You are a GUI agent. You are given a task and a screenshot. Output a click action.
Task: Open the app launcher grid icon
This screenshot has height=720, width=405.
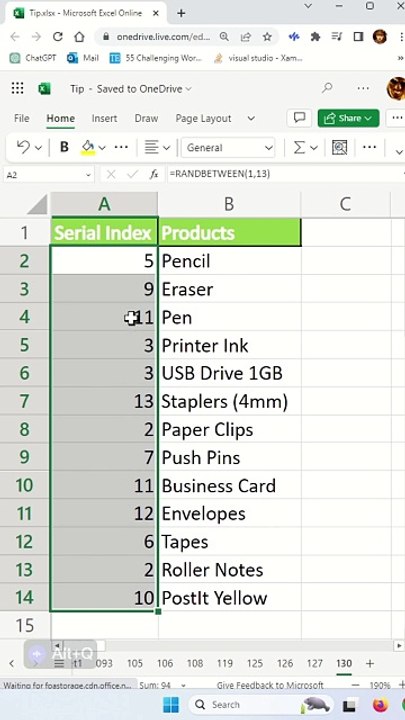17,88
